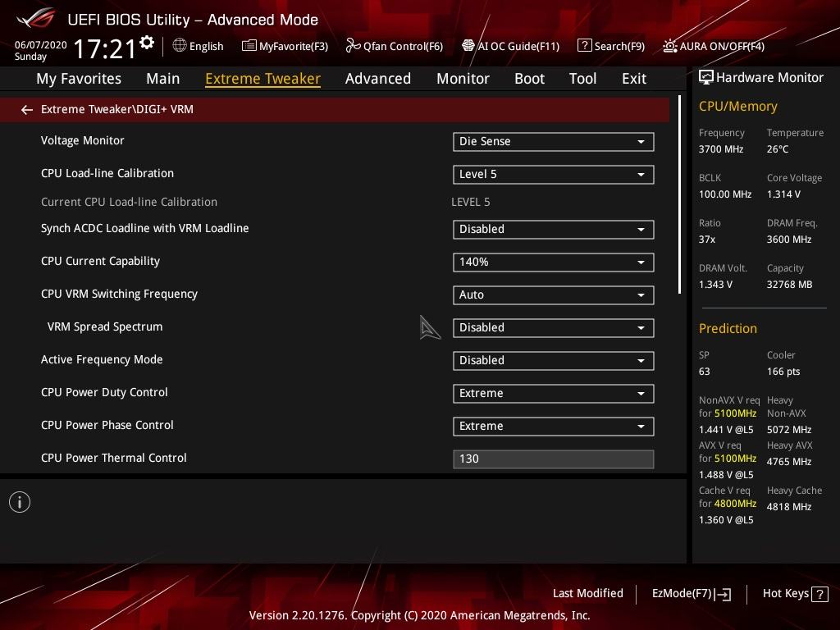Viewport: 840px width, 630px height.
Task: Select CPU Power Duty Control label
Action: [104, 392]
